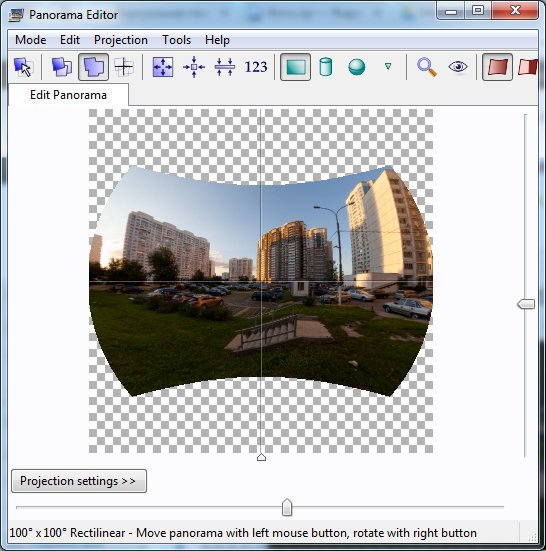Open the Projection menu
Screen dimensions: 546x551
(121, 40)
